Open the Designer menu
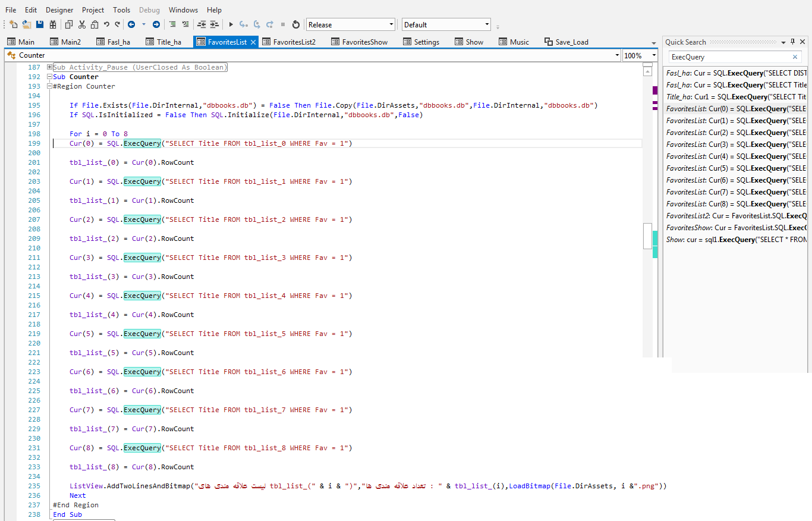Viewport: 812px width, 521px height. pyautogui.click(x=59, y=10)
